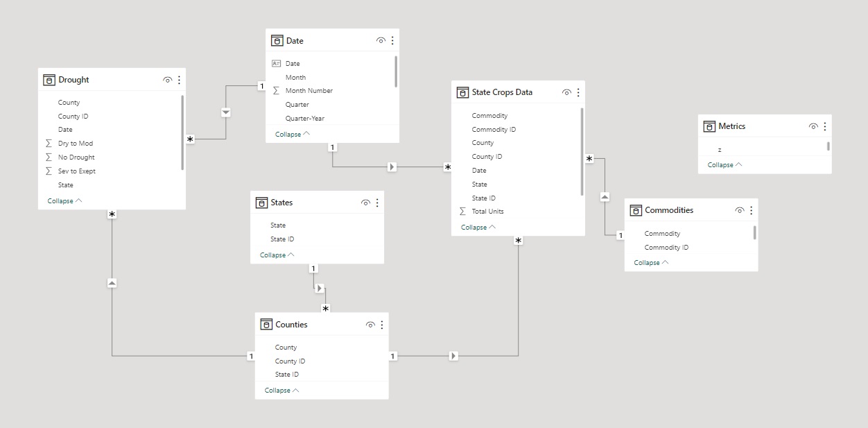
Task: Select the filter direction arrow between Date and Drought
Action: [226, 112]
